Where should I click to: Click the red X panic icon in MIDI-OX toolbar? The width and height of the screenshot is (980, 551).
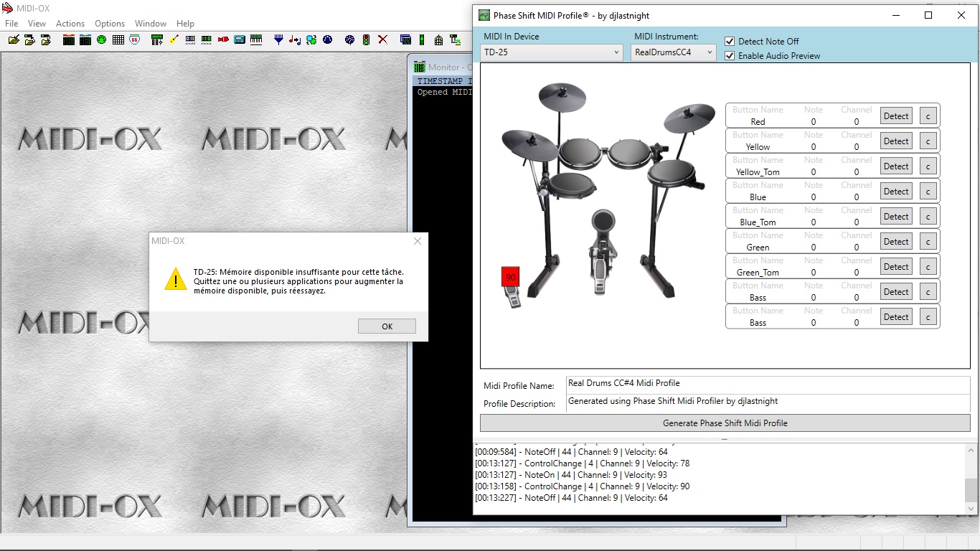tap(382, 40)
